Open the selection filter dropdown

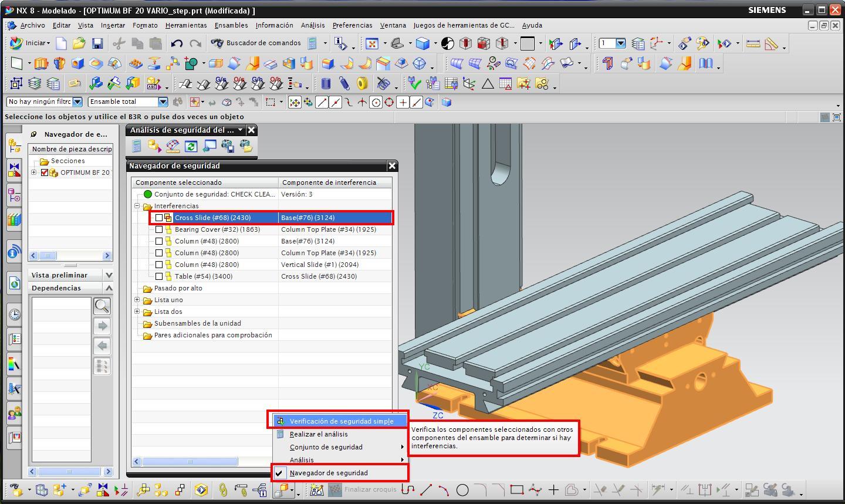coord(77,102)
